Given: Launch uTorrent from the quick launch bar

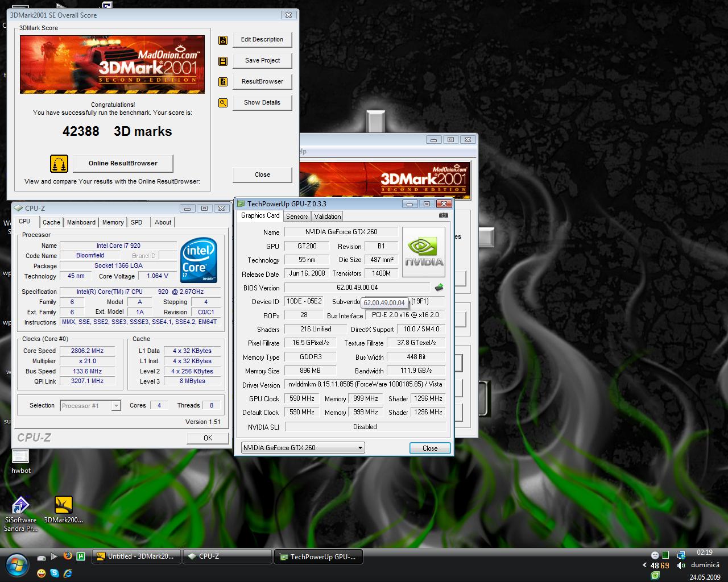Looking at the screenshot, I should [81, 556].
